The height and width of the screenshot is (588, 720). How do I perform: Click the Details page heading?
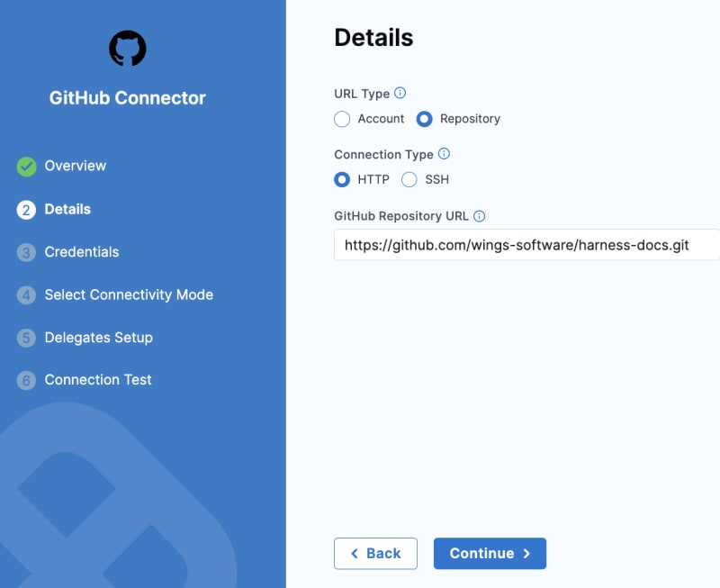tap(373, 37)
